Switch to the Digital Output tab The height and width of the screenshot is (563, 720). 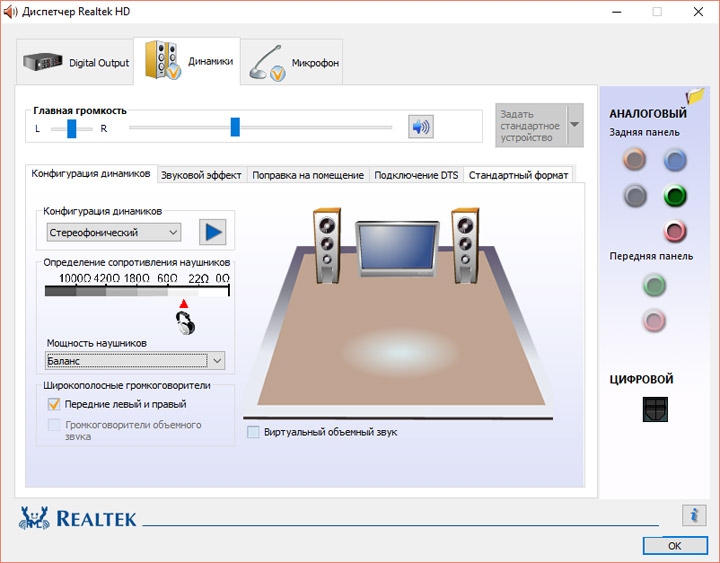(75, 62)
